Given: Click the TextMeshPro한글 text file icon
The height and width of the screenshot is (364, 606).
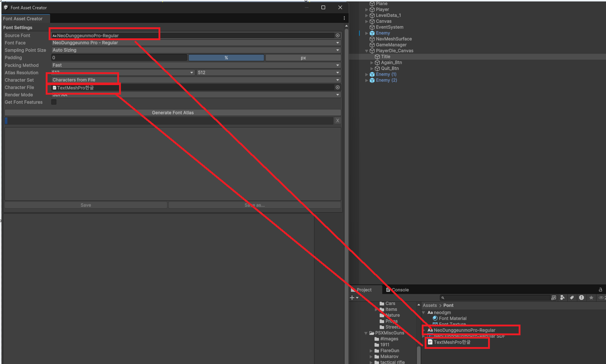Looking at the screenshot, I should [430, 342].
